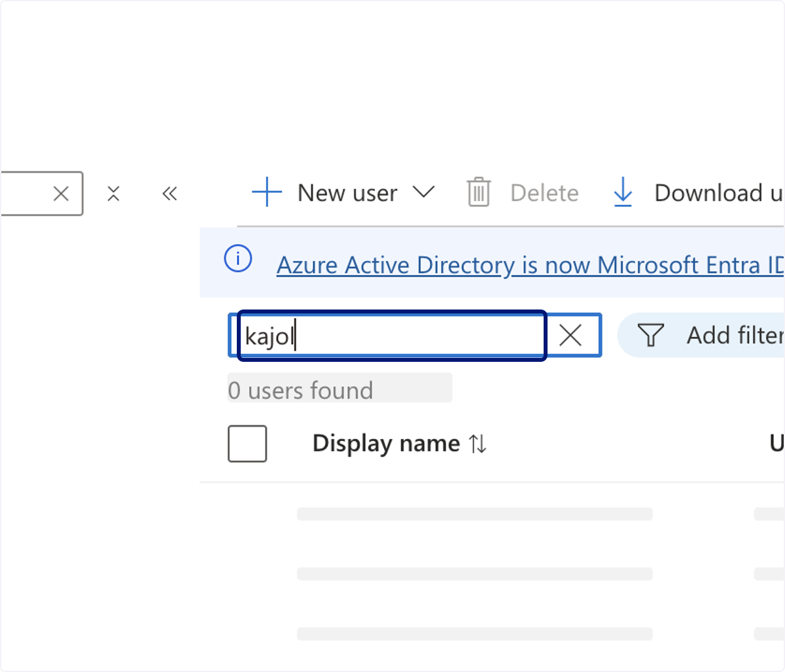The width and height of the screenshot is (785, 672).
Task: Clear the kajol search with X
Action: pos(570,336)
